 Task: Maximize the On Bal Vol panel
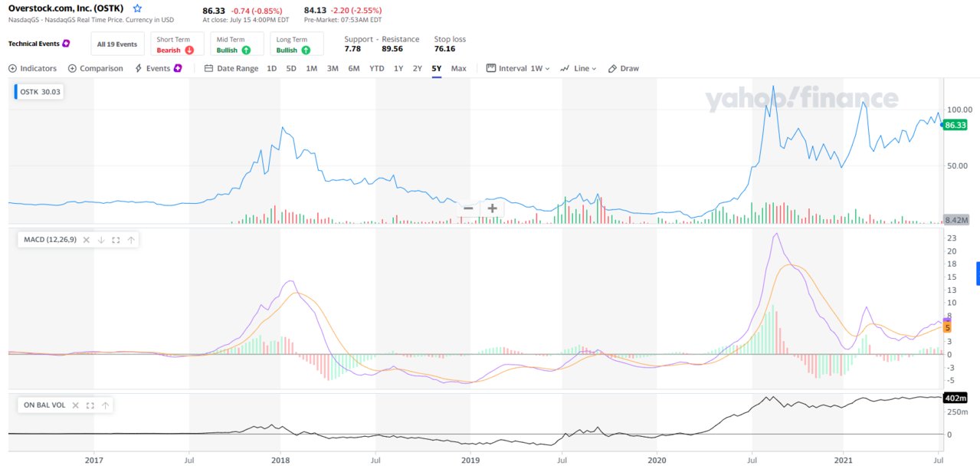pos(90,405)
